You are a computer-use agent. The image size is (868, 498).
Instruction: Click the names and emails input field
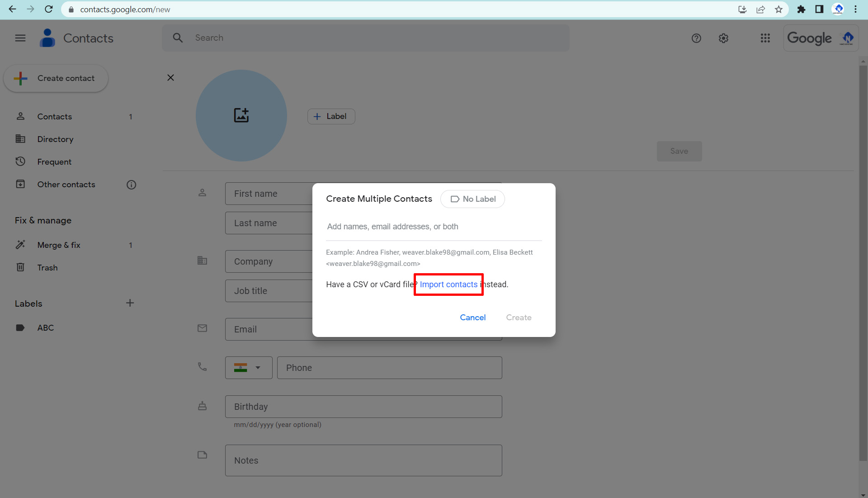click(433, 227)
